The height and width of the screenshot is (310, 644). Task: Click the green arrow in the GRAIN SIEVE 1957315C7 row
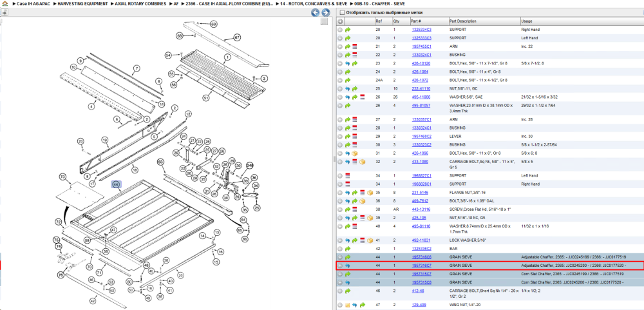pos(348,274)
